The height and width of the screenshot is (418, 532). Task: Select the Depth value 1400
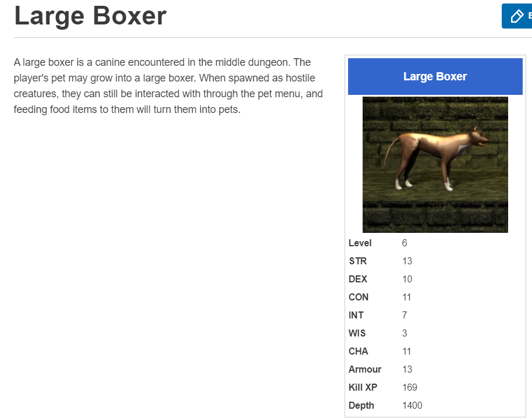[x=412, y=405]
